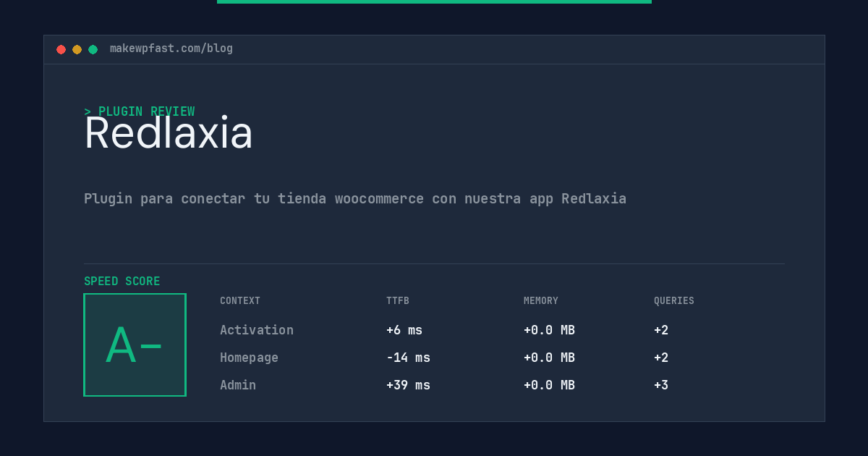This screenshot has width=868, height=456.
Task: Click the TTFB column header
Action: (398, 301)
